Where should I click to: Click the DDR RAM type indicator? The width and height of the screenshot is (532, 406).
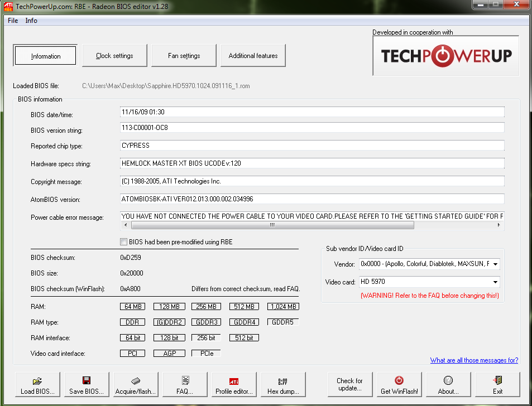[x=133, y=322]
